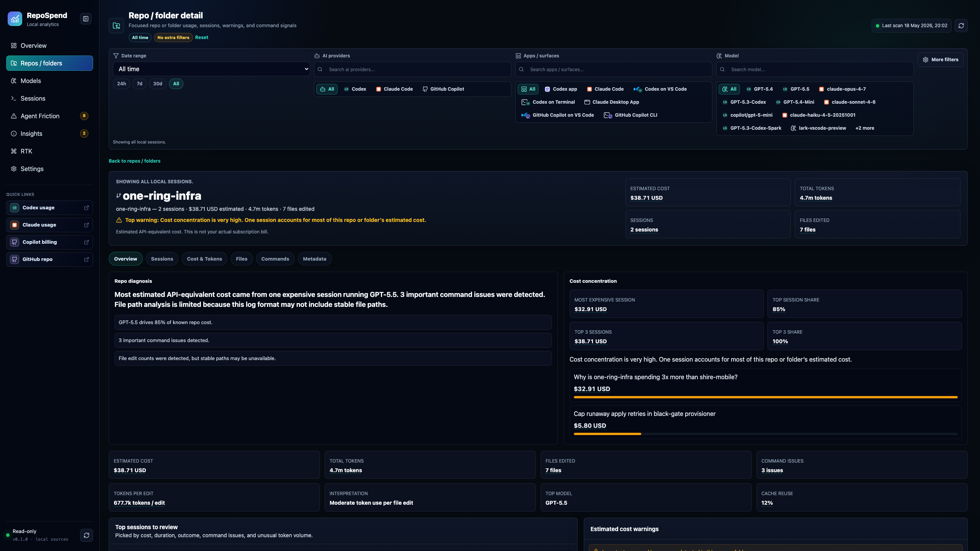
Task: Switch to the Cost & Tokens tab
Action: [204, 259]
